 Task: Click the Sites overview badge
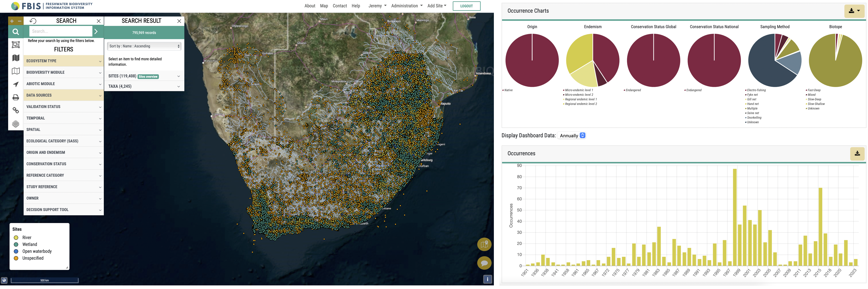pos(148,77)
